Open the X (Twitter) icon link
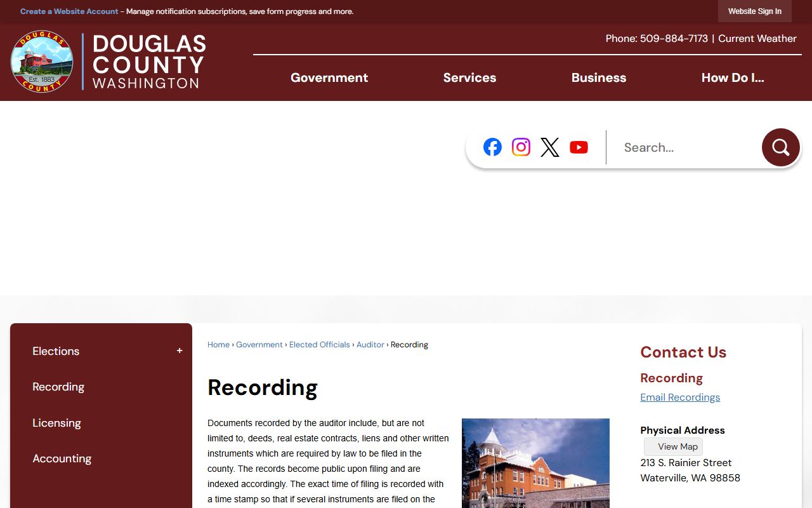The image size is (812, 508). [550, 147]
